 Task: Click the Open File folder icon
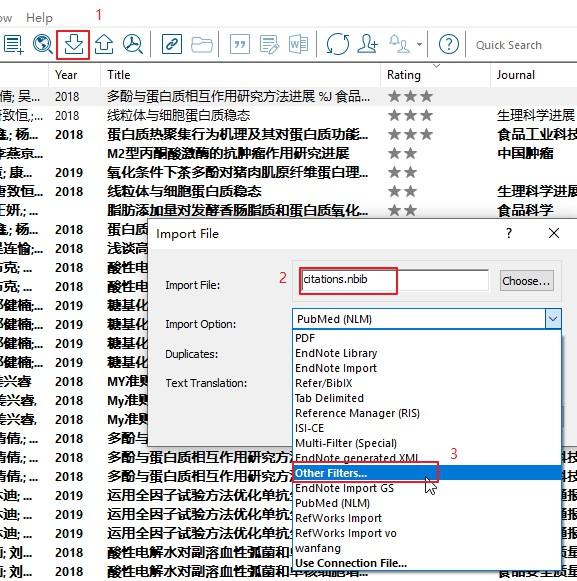(x=202, y=45)
